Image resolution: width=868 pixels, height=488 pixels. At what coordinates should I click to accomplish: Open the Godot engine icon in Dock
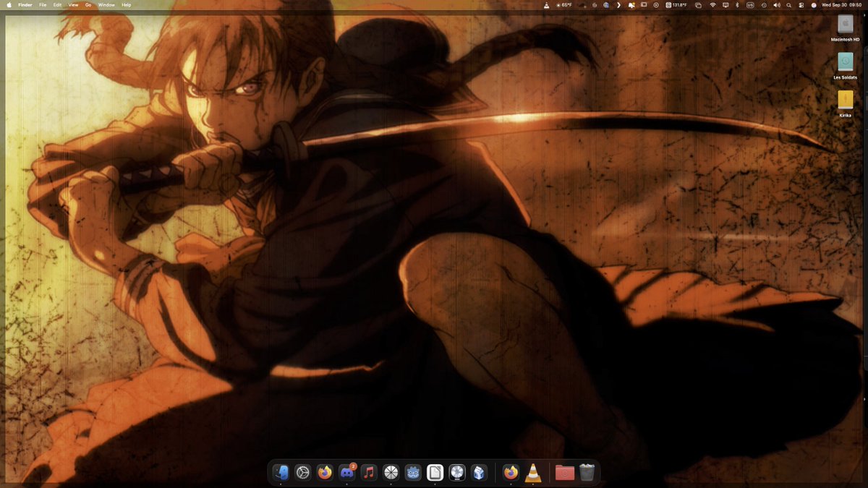click(x=413, y=473)
